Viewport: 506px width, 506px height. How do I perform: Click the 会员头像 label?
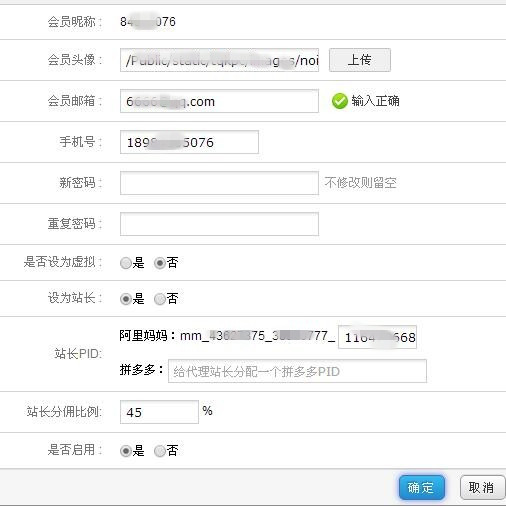pyautogui.click(x=75, y=60)
